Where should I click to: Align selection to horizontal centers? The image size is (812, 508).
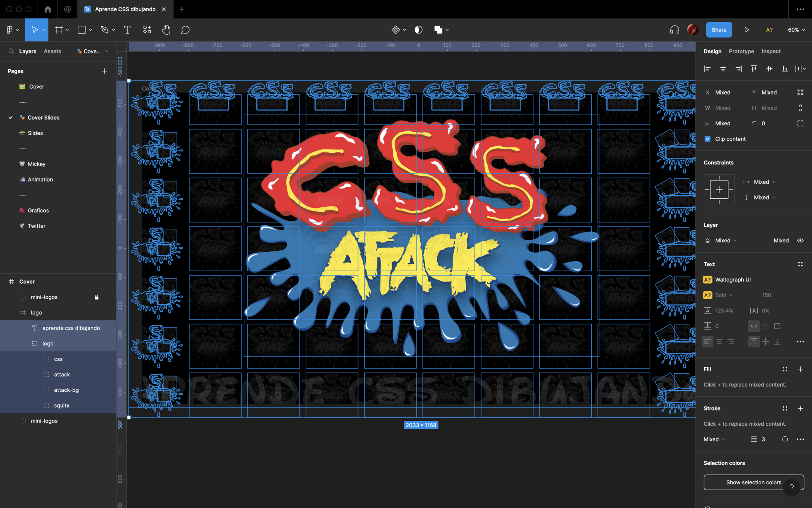pyautogui.click(x=723, y=68)
